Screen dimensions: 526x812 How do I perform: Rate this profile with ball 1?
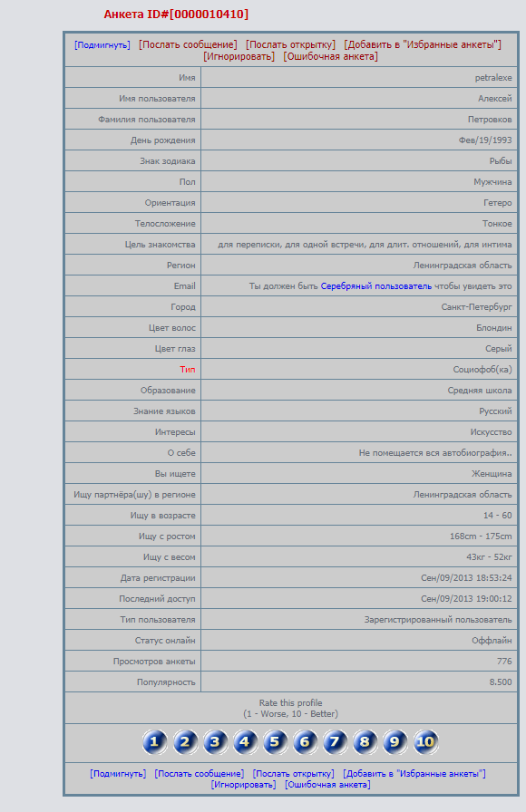154,742
